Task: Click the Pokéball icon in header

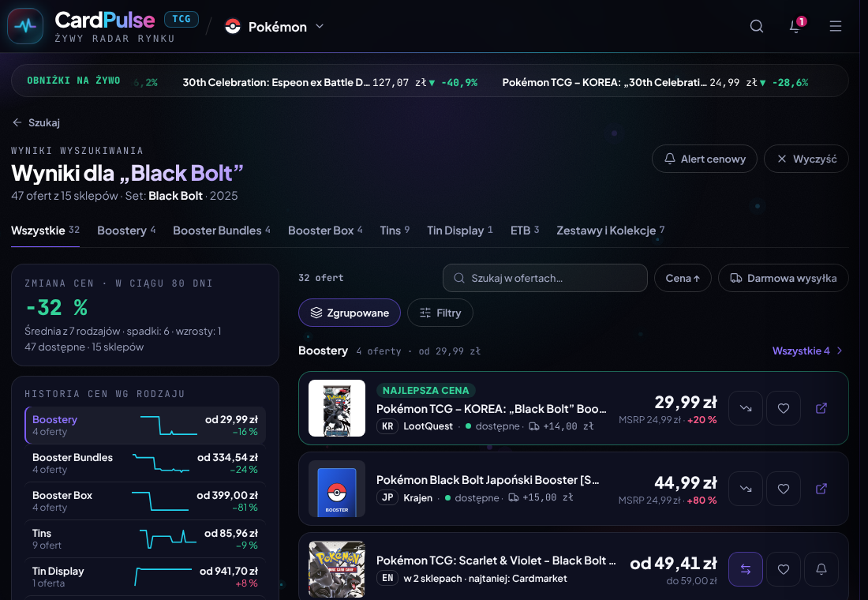Action: tap(233, 27)
